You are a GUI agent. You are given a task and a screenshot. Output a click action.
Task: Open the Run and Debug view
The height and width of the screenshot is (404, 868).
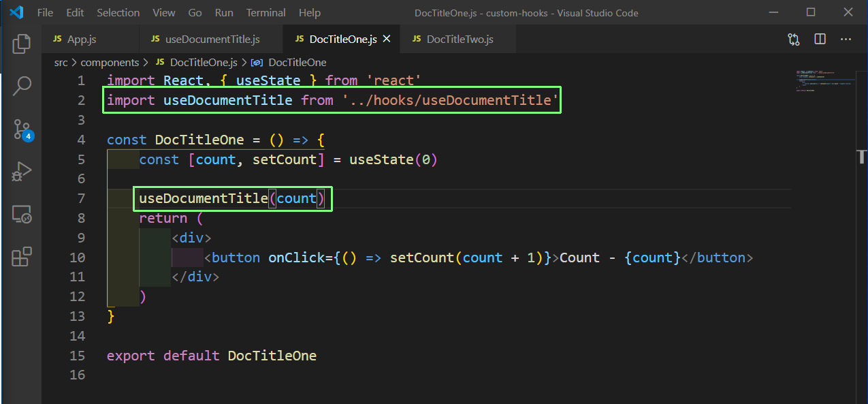pyautogui.click(x=21, y=171)
